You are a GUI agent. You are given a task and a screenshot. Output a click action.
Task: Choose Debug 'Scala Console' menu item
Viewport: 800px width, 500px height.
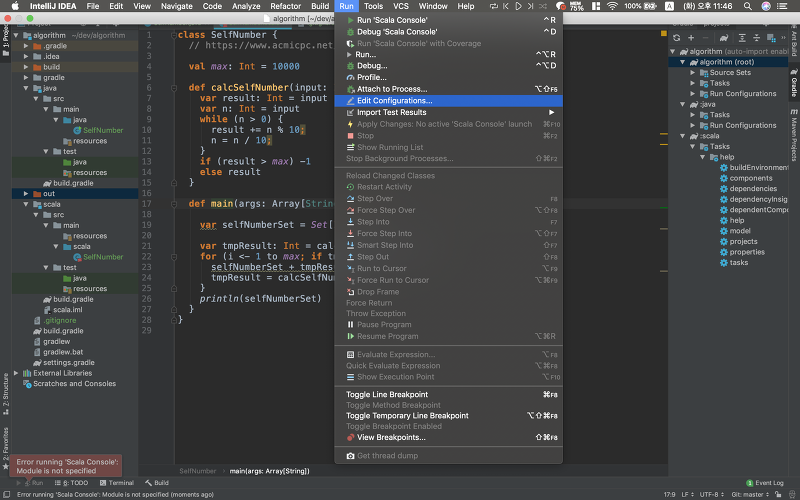[x=448, y=32]
